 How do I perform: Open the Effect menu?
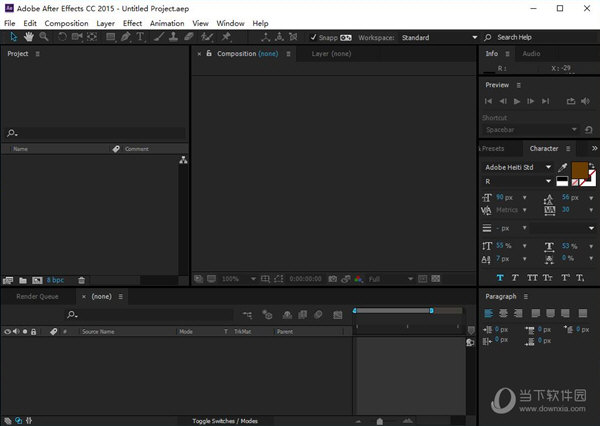coord(132,23)
